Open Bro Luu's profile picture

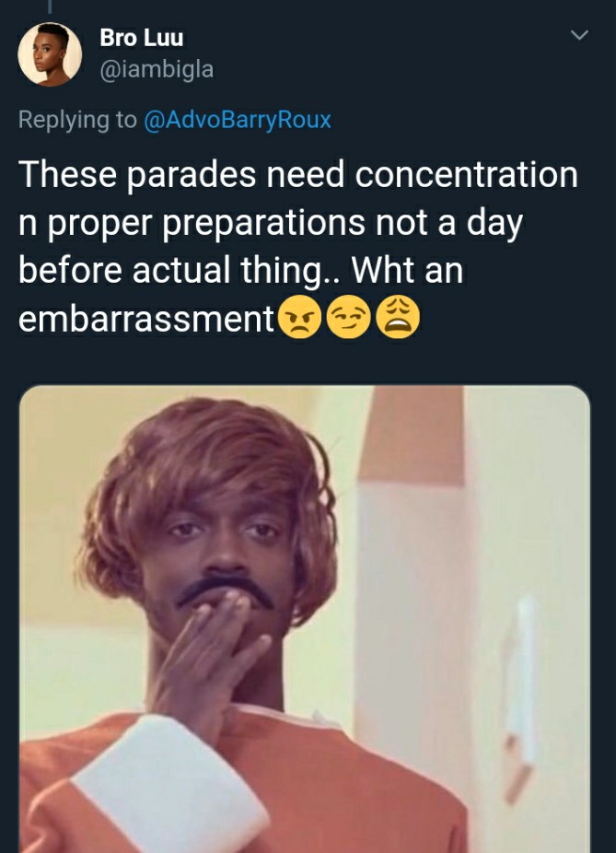click(x=50, y=54)
